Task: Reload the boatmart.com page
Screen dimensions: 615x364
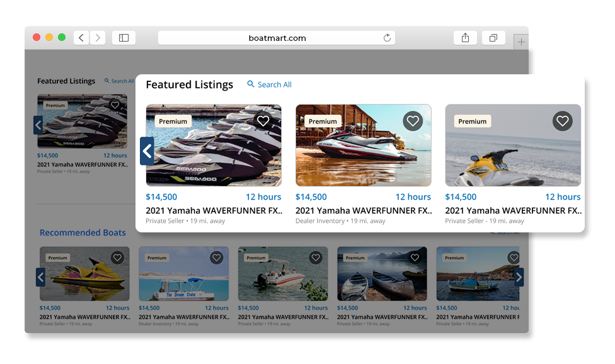Action: (x=387, y=38)
